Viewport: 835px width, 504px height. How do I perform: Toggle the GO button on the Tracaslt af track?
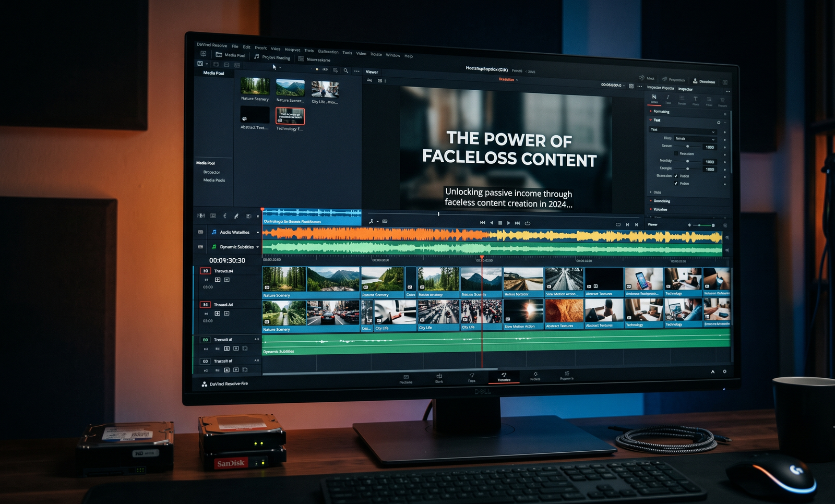205,361
